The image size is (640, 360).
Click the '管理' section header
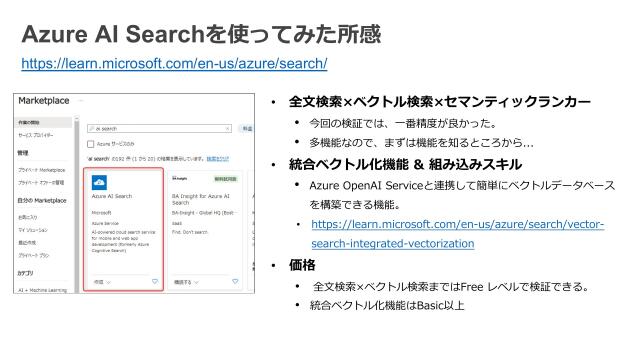click(23, 153)
